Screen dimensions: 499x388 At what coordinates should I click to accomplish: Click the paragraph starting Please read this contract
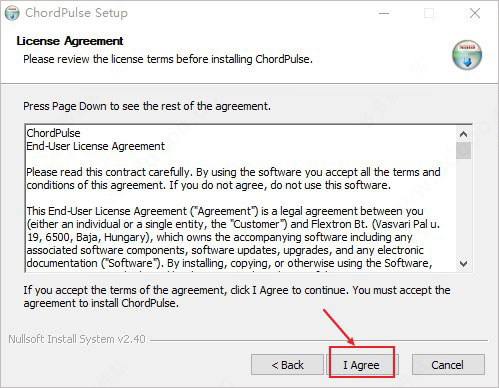(233, 179)
